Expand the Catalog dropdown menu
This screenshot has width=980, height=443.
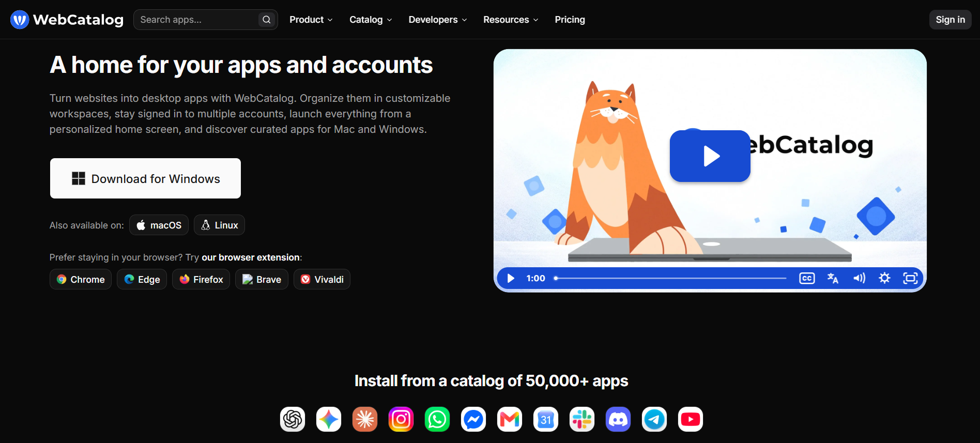coord(371,20)
